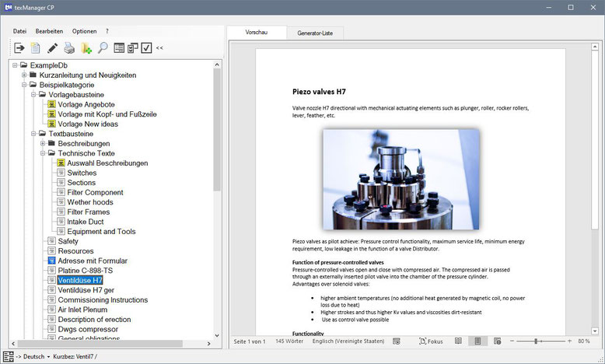Select Vorlage mit Kopf- und Fußzeile
Screen dimensions: 605x364
click(107, 114)
